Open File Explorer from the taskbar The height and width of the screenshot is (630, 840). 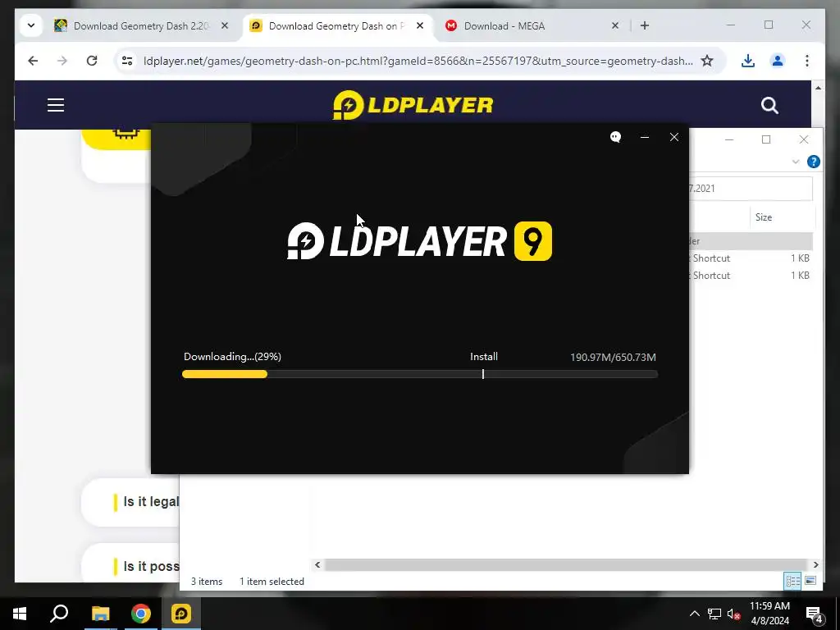coord(100,614)
